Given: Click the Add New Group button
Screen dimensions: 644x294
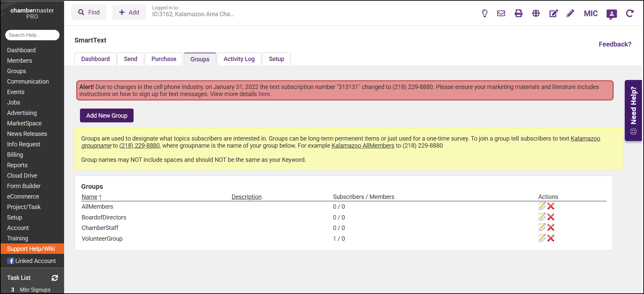Looking at the screenshot, I should [x=107, y=116].
